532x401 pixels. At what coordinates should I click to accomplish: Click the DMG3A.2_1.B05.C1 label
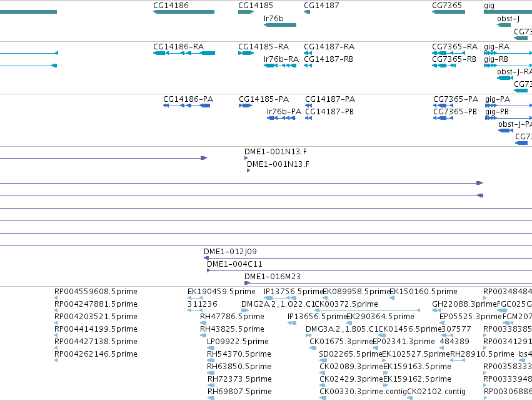(342, 329)
